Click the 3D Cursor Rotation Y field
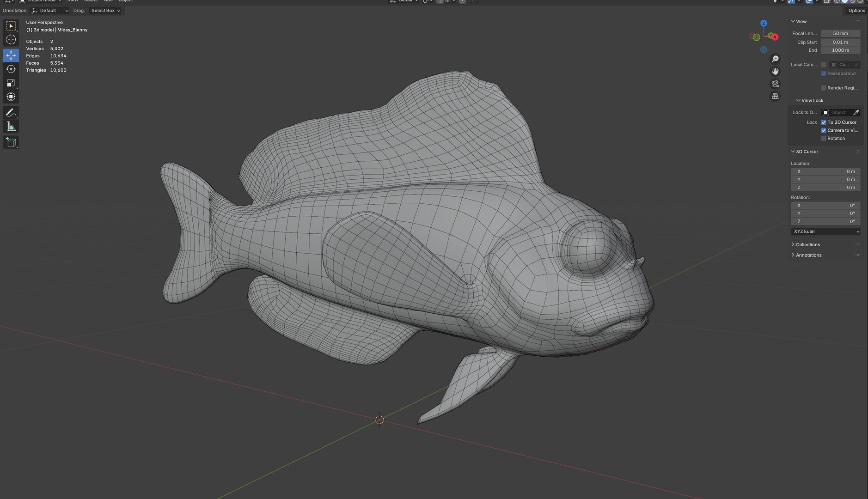This screenshot has height=499, width=868. 825,213
